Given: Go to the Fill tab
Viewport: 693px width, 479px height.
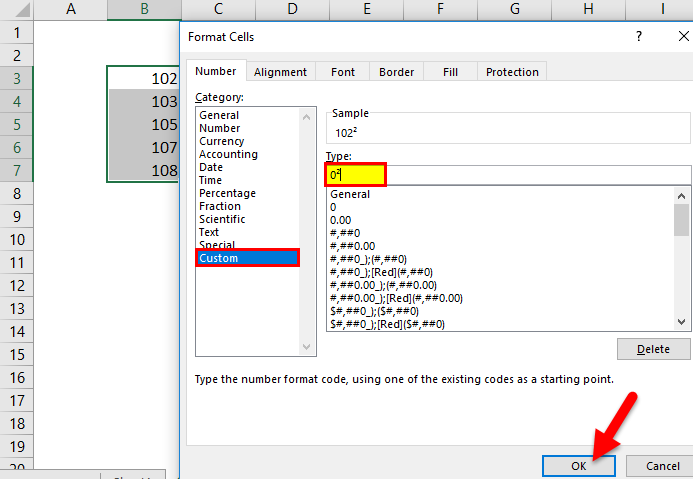Looking at the screenshot, I should click(451, 72).
